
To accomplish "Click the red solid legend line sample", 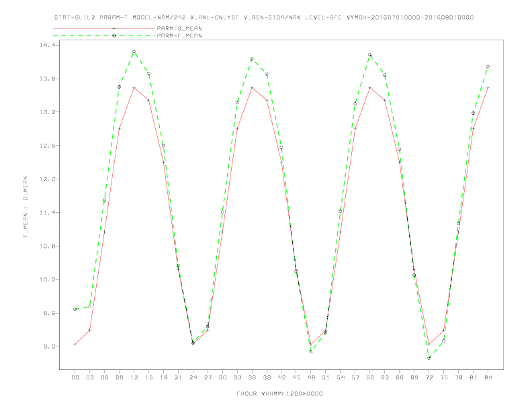I will pyautogui.click(x=104, y=28).
